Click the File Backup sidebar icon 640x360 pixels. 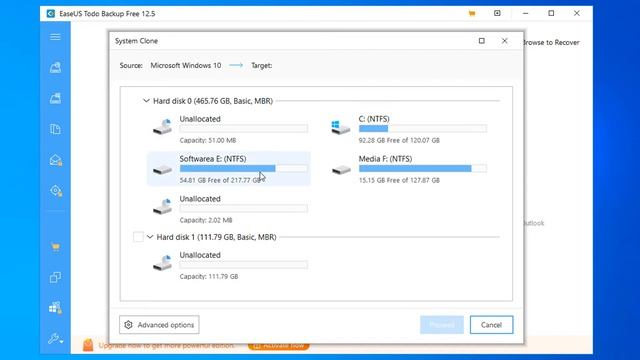pyautogui.click(x=55, y=129)
